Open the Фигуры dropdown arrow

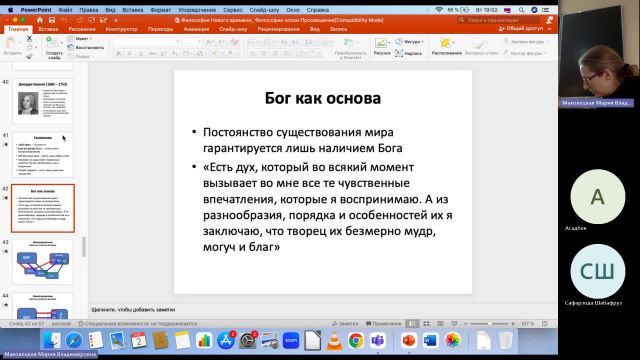click(422, 42)
